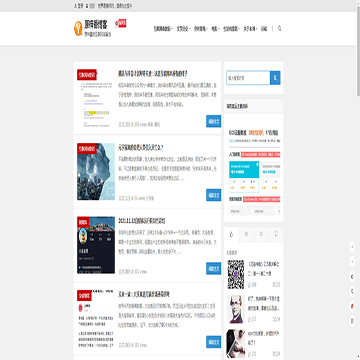Click the bottom floating round button
Screen dimensions: 360x360
[352, 321]
